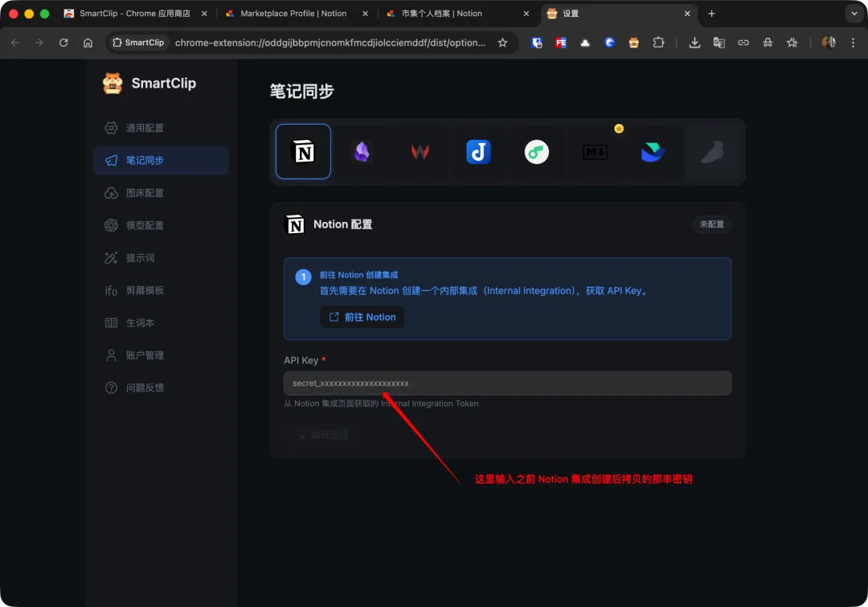Open browser downloads
The image size is (868, 607).
click(x=694, y=43)
